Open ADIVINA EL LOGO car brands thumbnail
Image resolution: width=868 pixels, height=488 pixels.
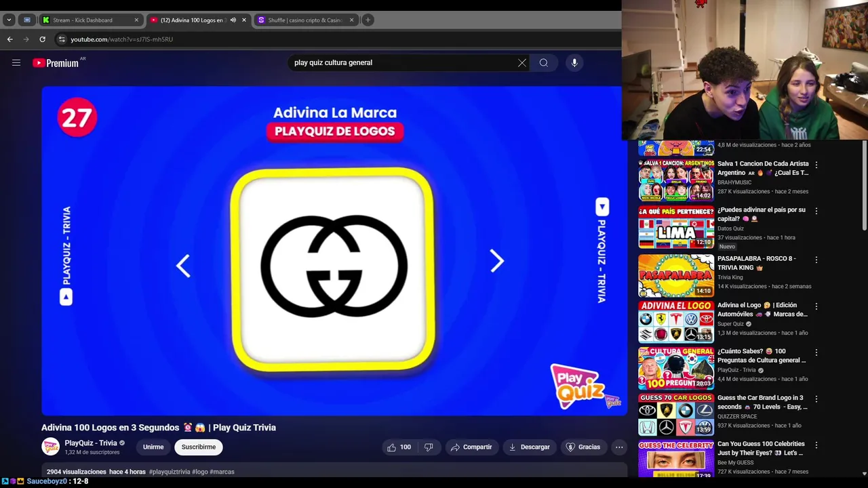coord(676,321)
